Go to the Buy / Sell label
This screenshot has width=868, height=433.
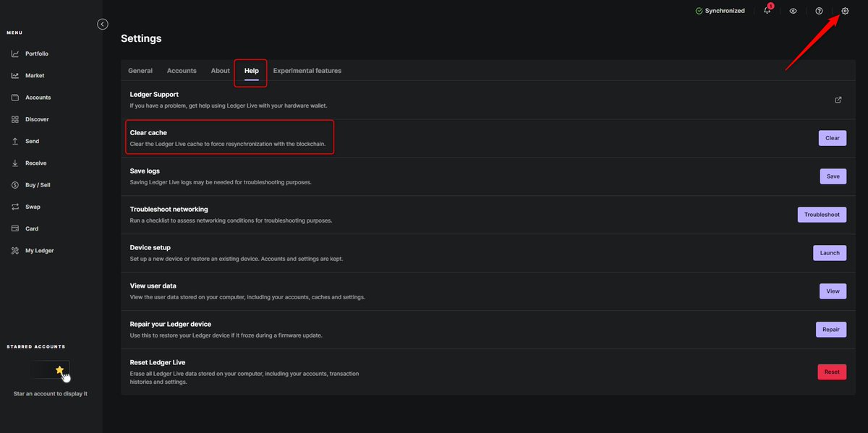click(x=38, y=185)
